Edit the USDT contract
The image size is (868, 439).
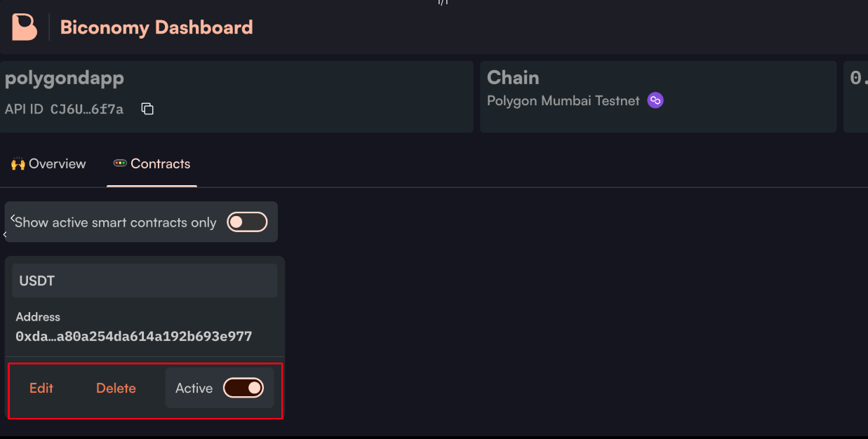click(41, 388)
